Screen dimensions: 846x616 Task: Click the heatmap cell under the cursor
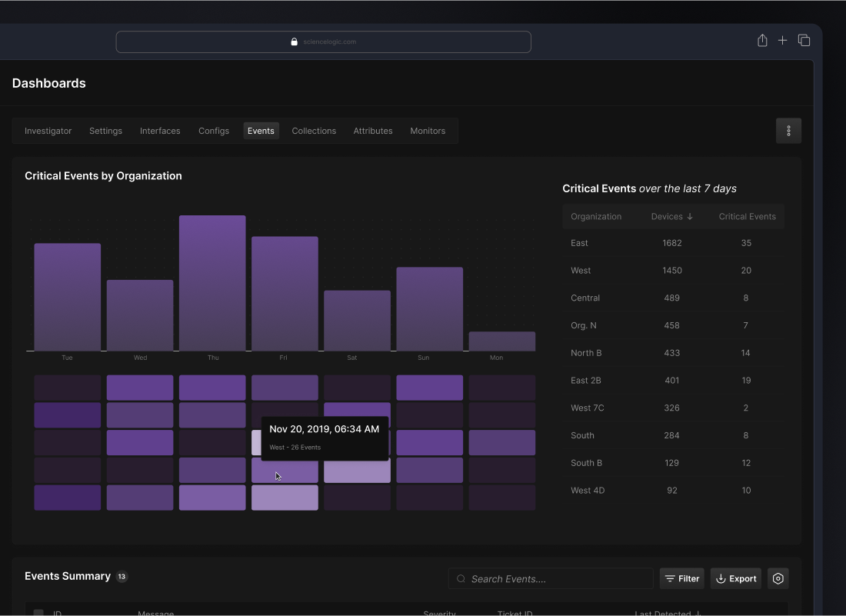285,471
